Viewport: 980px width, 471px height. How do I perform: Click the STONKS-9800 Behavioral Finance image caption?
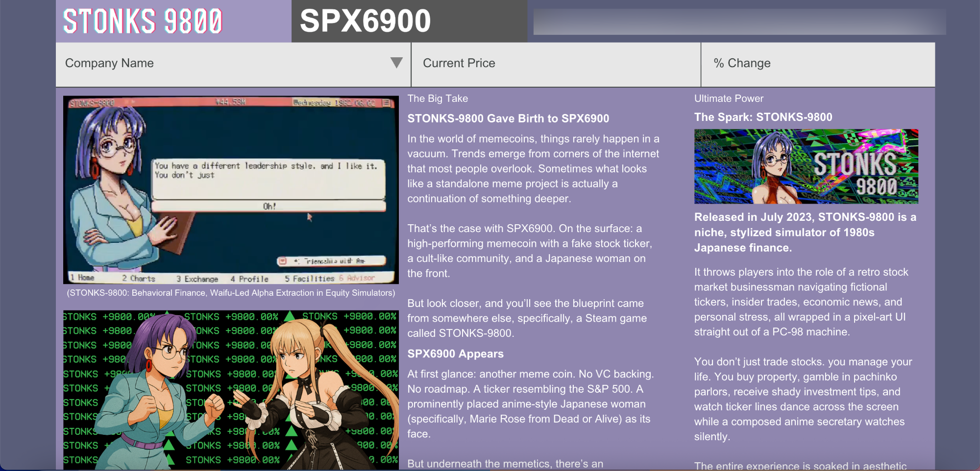pos(231,293)
